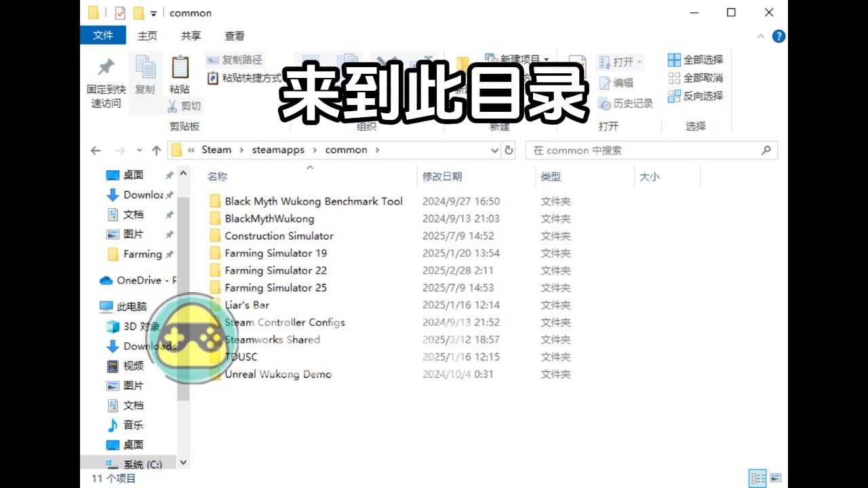Viewport: 868px width, 488px height.
Task: Select OneDrive in the navigation pane
Action: coord(138,280)
